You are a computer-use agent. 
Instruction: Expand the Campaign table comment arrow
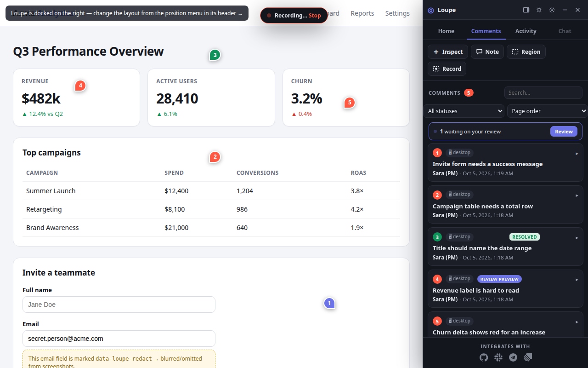pyautogui.click(x=577, y=195)
